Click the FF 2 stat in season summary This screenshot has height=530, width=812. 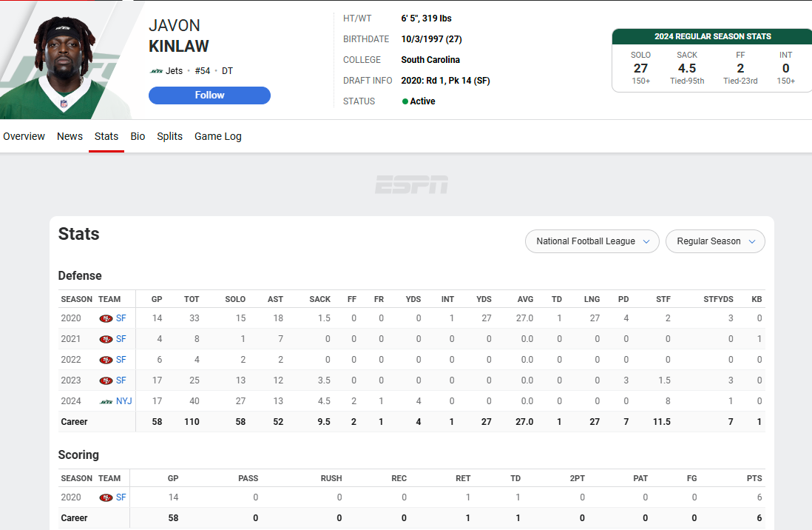pos(740,68)
